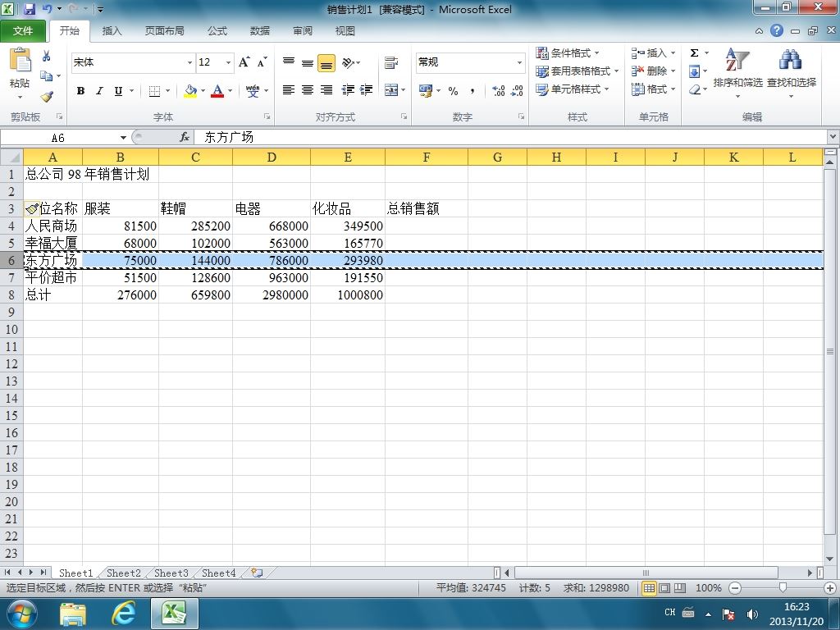Click the orientation text angle icon
840x630 pixels.
[x=348, y=62]
